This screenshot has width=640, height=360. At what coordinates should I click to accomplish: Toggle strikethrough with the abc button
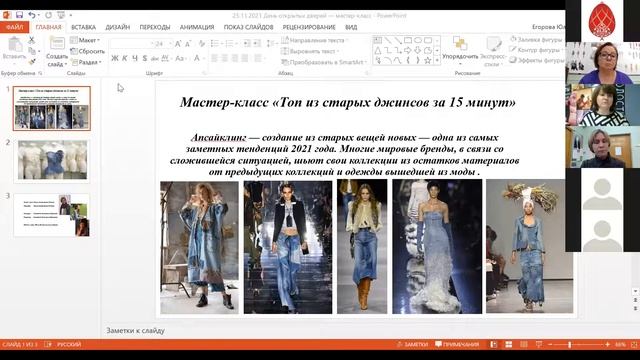(155, 58)
